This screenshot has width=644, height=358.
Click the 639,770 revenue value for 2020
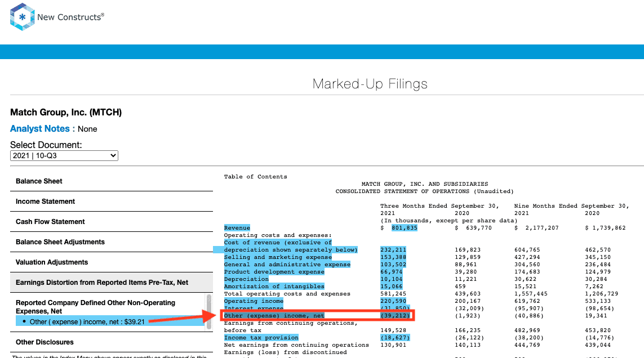pos(479,228)
